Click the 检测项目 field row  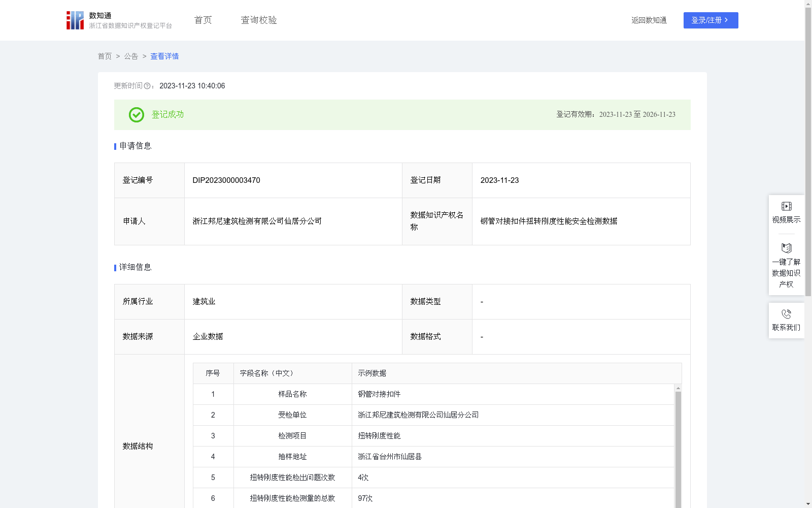[x=433, y=436]
